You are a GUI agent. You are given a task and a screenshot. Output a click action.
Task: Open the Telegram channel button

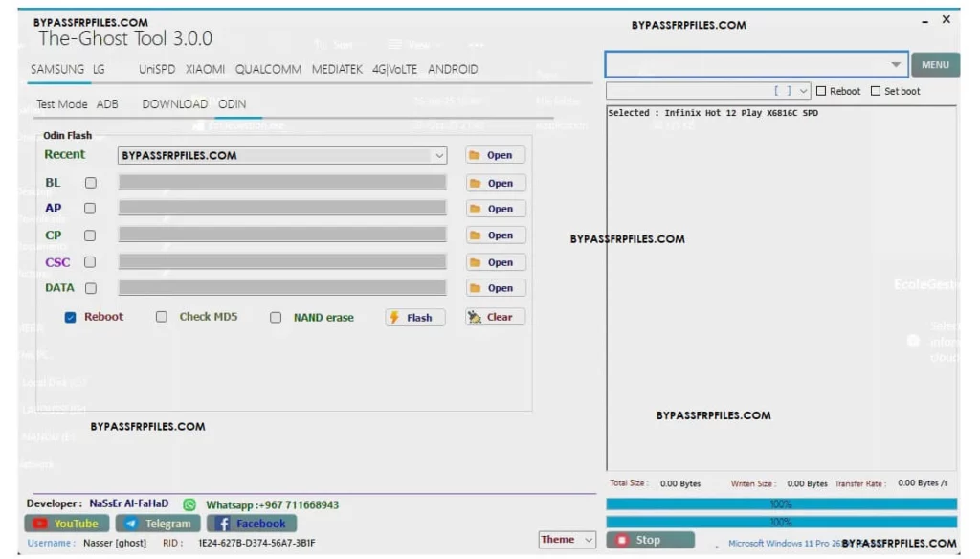158,524
